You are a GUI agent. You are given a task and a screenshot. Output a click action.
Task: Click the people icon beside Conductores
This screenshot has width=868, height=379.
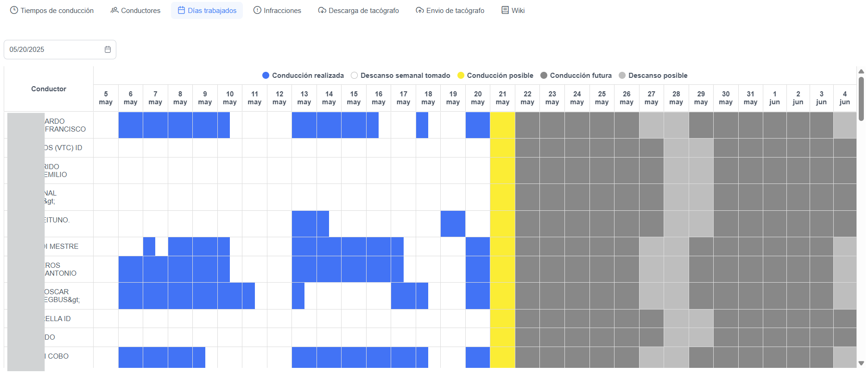coord(114,10)
